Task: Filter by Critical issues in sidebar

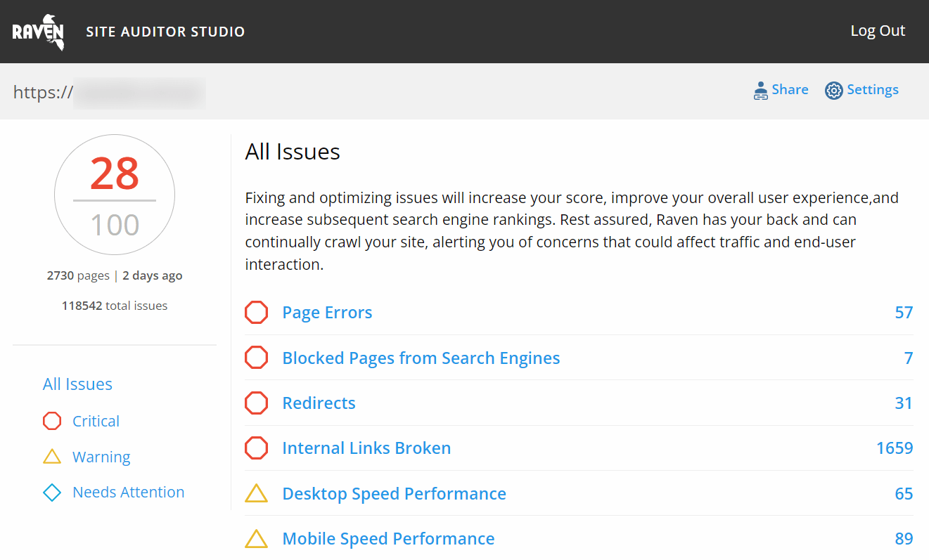Action: (96, 421)
